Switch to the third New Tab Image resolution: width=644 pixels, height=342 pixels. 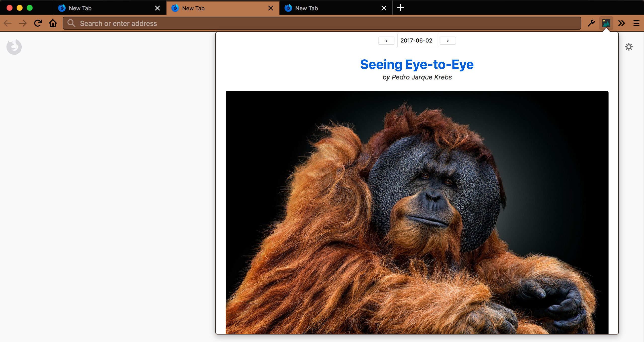332,8
